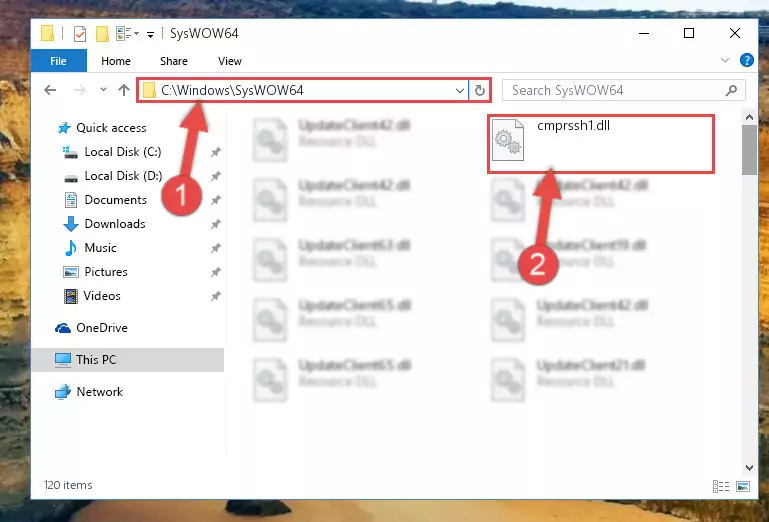Click the pin icon next to Videos

click(215, 296)
